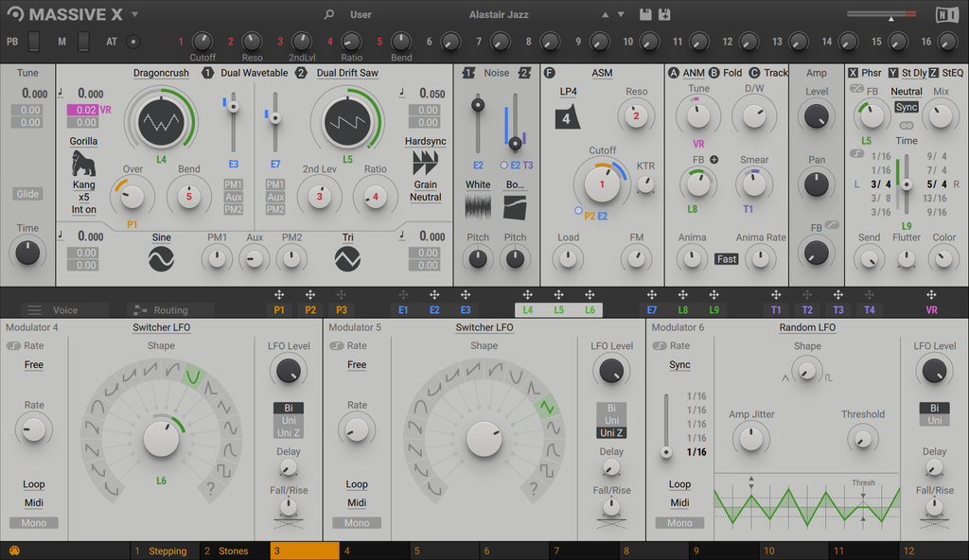Click the Native Instruments NI logo
This screenshot has width=969, height=560.
[x=946, y=14]
